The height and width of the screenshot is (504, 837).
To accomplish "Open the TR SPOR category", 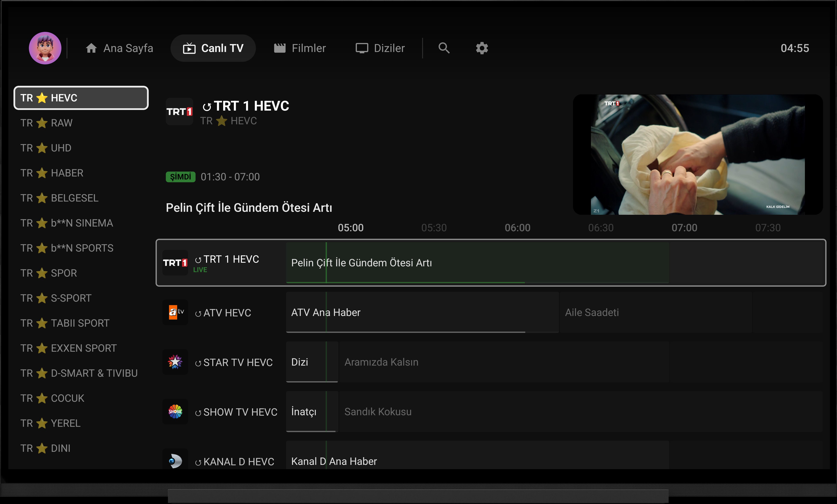I will click(x=48, y=273).
